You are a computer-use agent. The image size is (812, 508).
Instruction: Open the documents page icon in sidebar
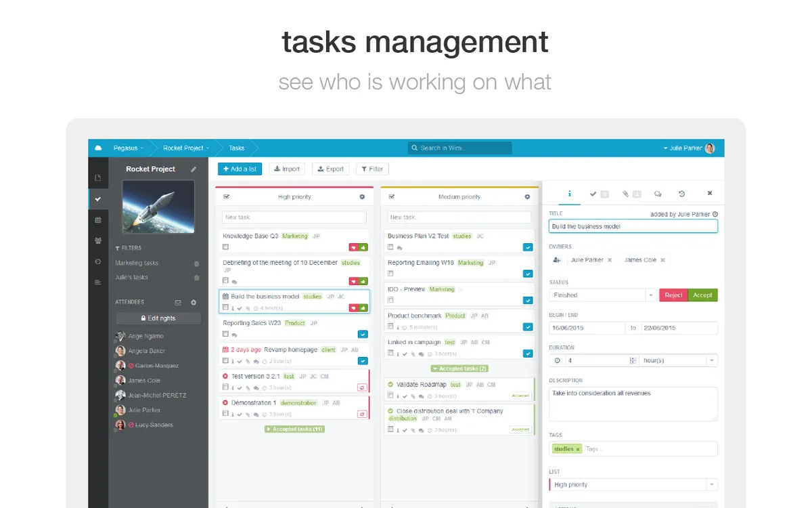coord(98,178)
